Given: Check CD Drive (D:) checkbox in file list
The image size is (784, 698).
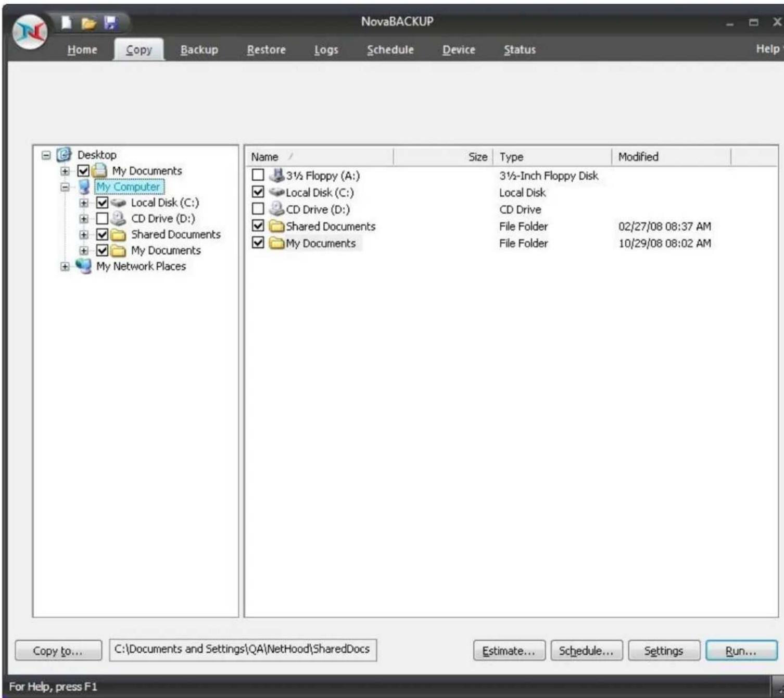Looking at the screenshot, I should pyautogui.click(x=258, y=209).
